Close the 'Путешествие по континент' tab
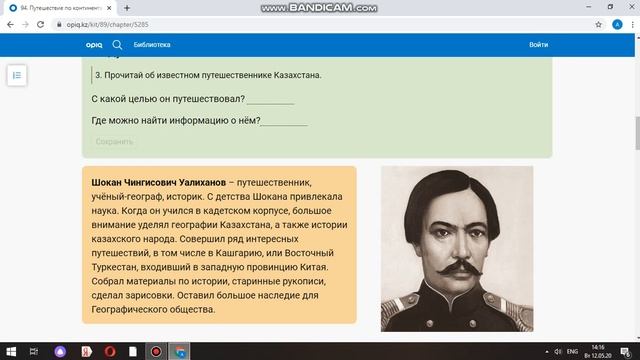Screen dimensions: 640x360 pyautogui.click(x=109, y=8)
